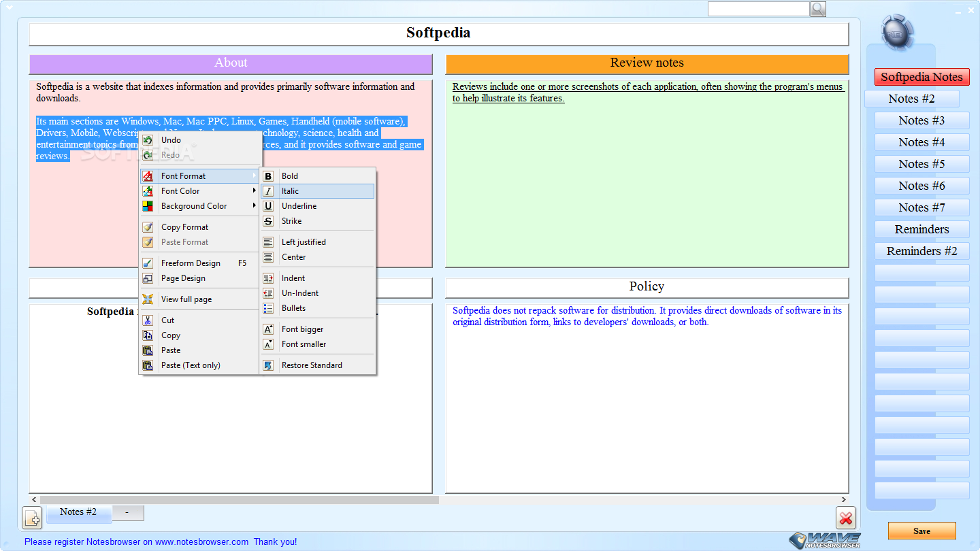Screen dimensions: 980x551
Task: Open Reminders #2 category
Action: 921,251
